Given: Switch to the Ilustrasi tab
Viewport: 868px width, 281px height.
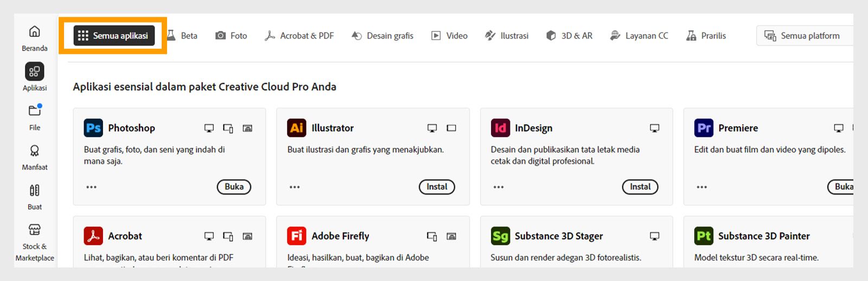Looking at the screenshot, I should pos(507,36).
